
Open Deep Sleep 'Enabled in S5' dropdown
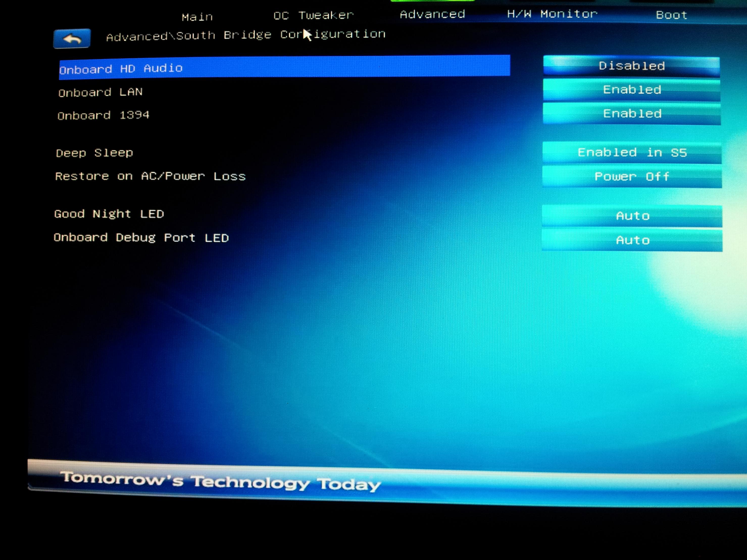(632, 153)
